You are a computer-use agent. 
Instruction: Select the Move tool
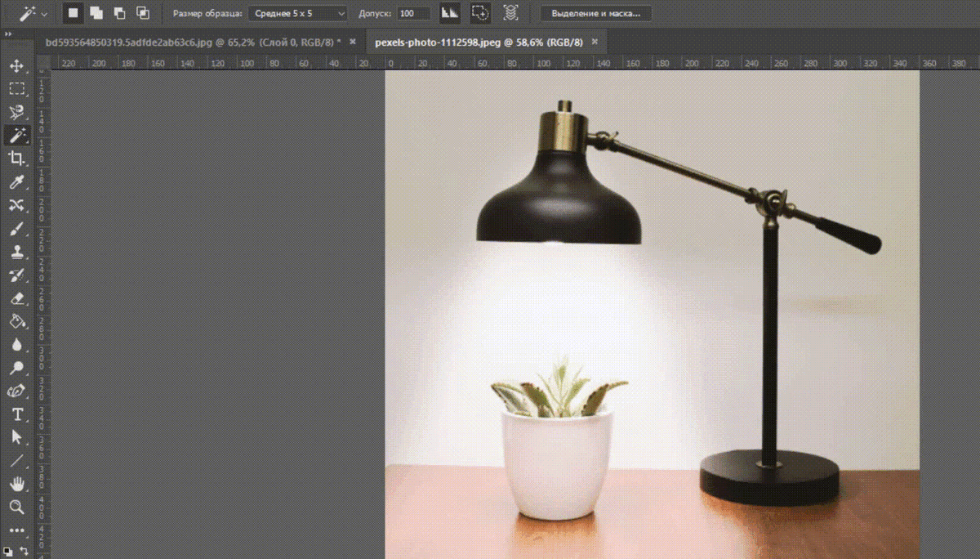coord(16,66)
